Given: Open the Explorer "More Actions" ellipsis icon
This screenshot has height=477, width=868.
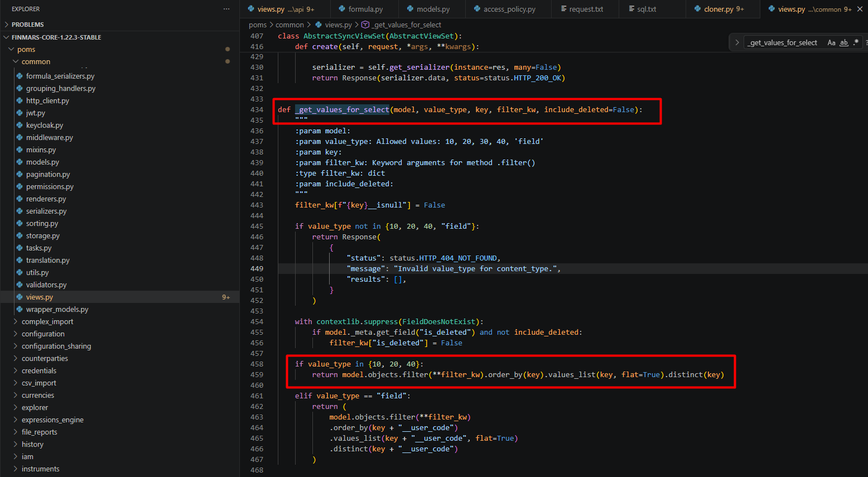Looking at the screenshot, I should (x=226, y=9).
